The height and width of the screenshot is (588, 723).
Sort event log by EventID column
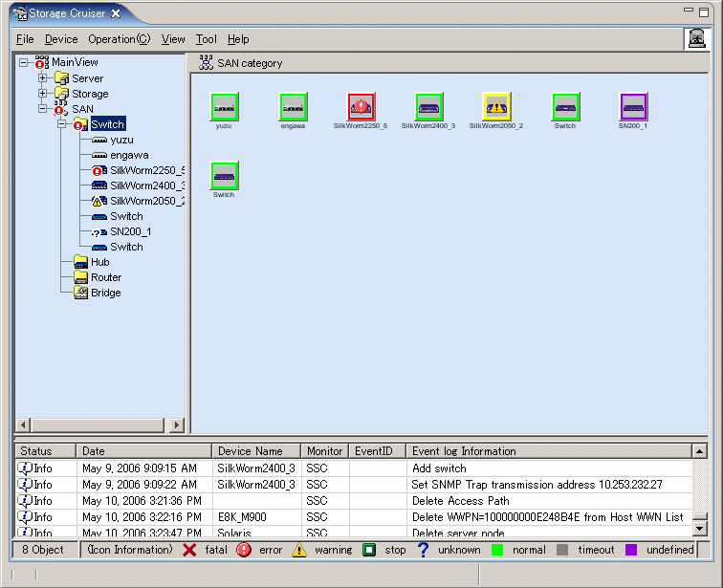[x=377, y=450]
